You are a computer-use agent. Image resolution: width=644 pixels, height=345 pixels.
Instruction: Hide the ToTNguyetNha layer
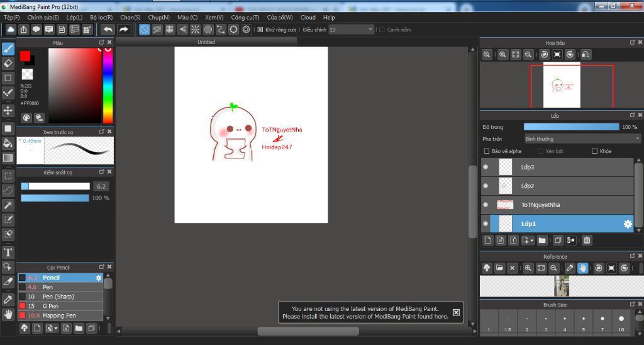[x=486, y=205]
